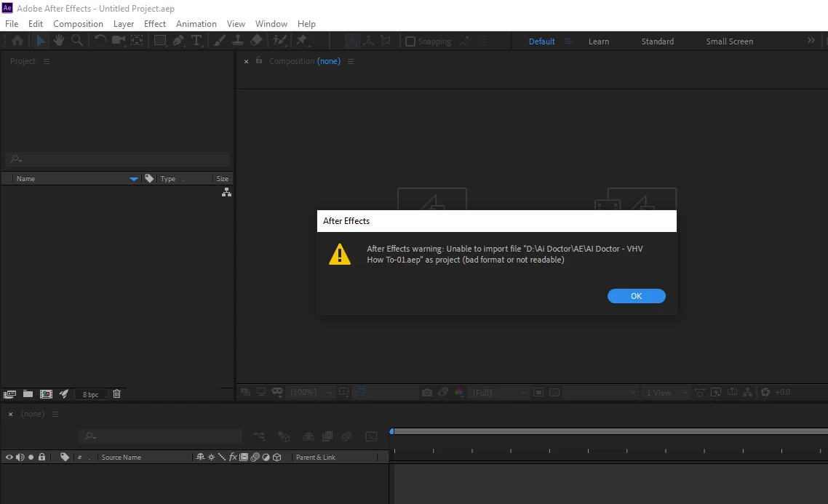
Task: Click the Lock column icon
Action: (x=41, y=457)
